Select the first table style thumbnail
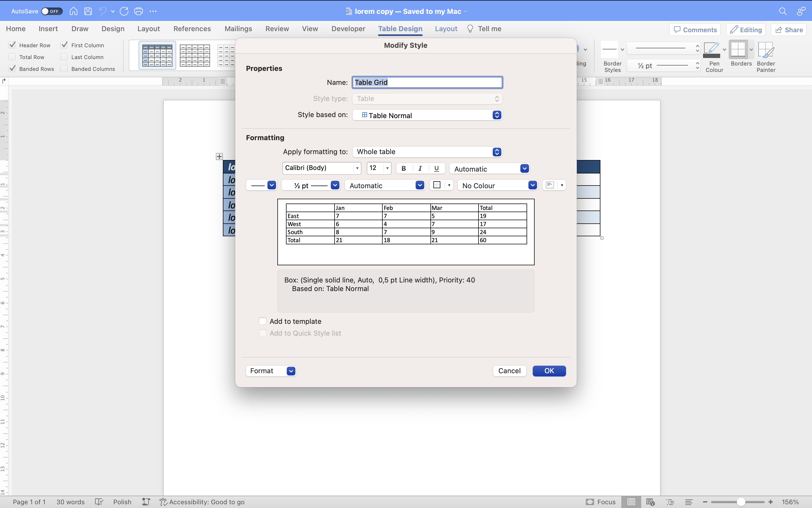The height and width of the screenshot is (508, 812). pos(157,55)
